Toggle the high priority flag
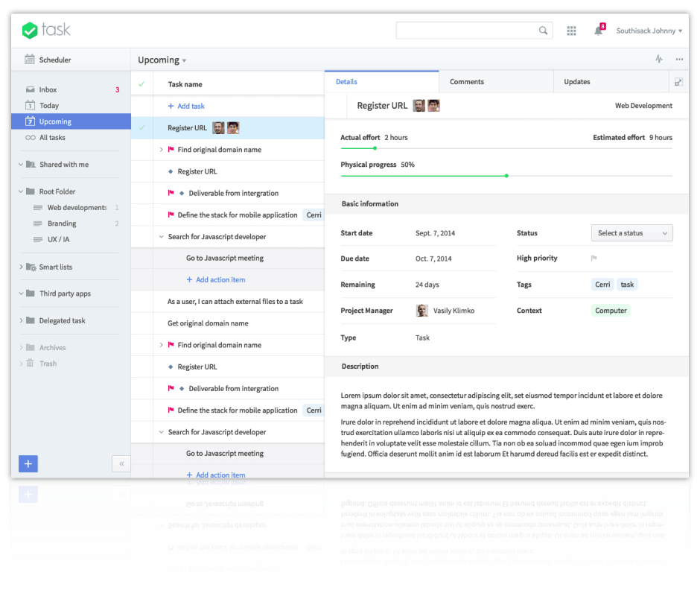Image resolution: width=700 pixels, height=596 pixels. tap(594, 258)
